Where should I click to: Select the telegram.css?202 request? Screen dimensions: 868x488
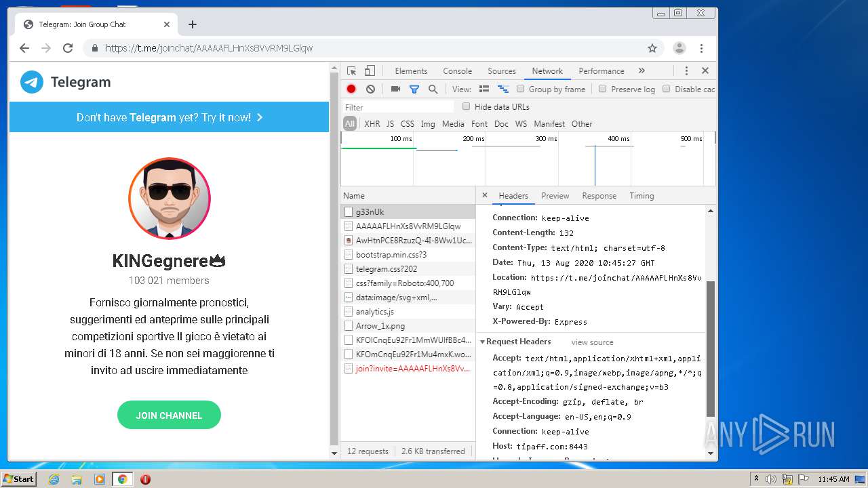(x=408, y=269)
